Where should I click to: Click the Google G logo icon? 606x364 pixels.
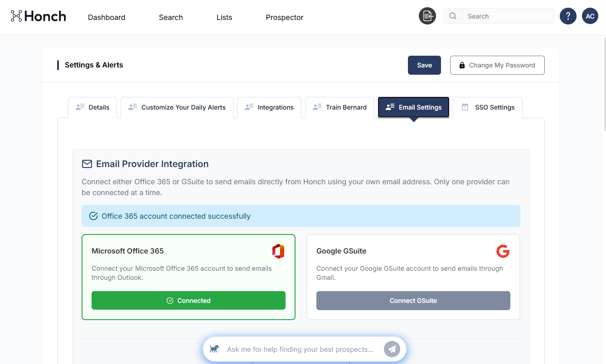tap(503, 251)
